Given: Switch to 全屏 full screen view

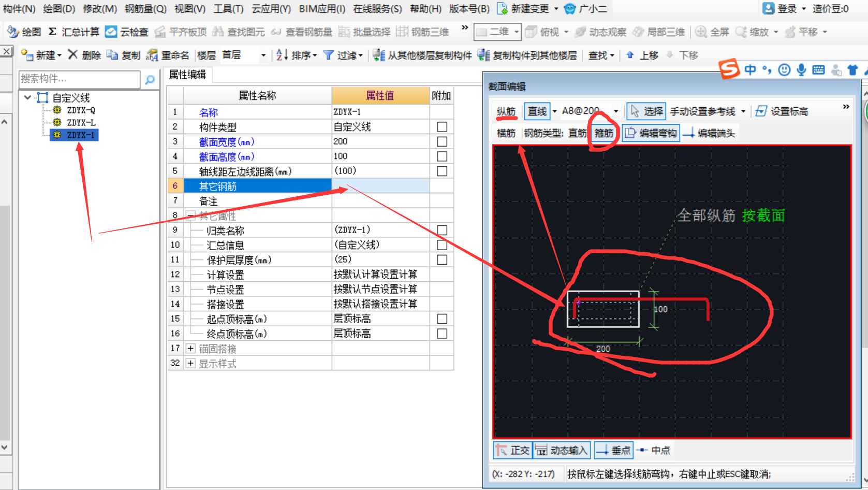Looking at the screenshot, I should pos(712,32).
